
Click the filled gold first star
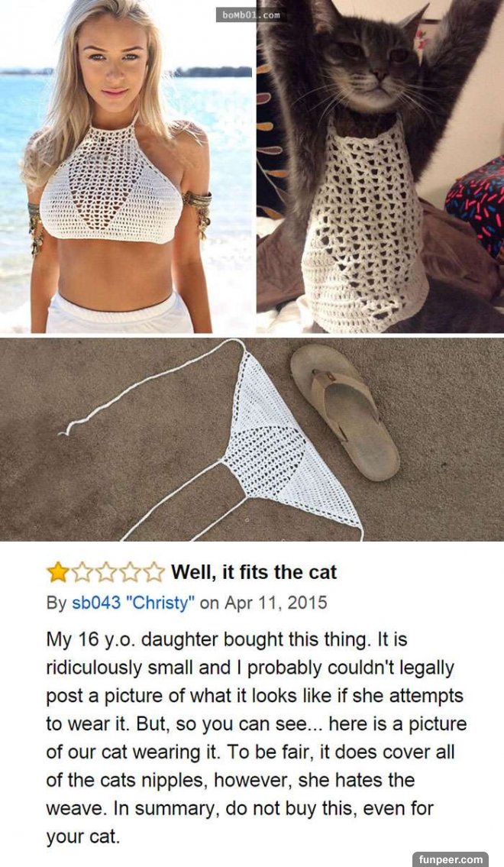pyautogui.click(x=57, y=572)
